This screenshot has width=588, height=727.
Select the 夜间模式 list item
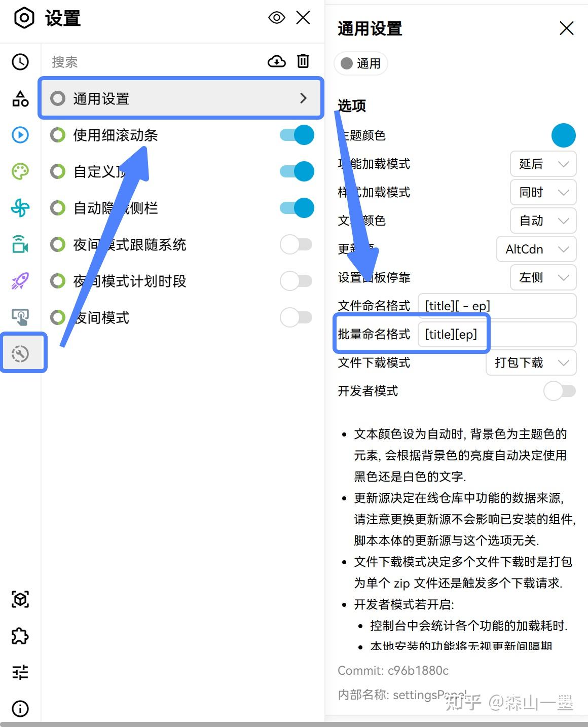click(181, 317)
